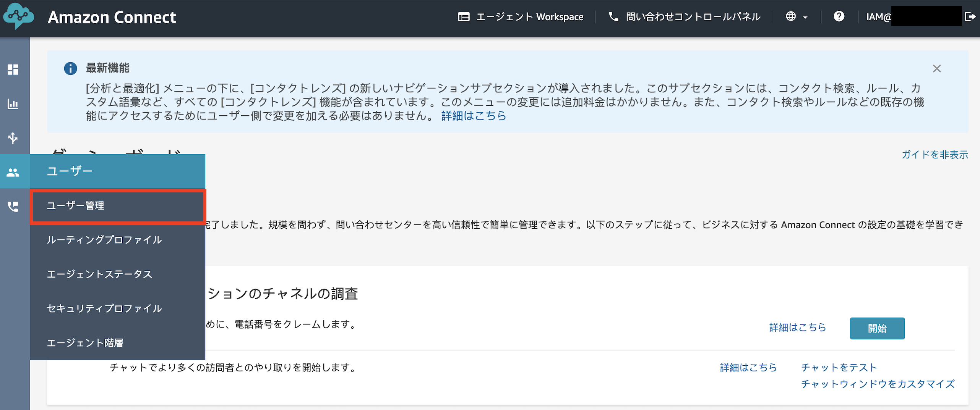Open エージェント Workspace link
Image resolution: width=980 pixels, height=410 pixels.
(x=529, y=17)
